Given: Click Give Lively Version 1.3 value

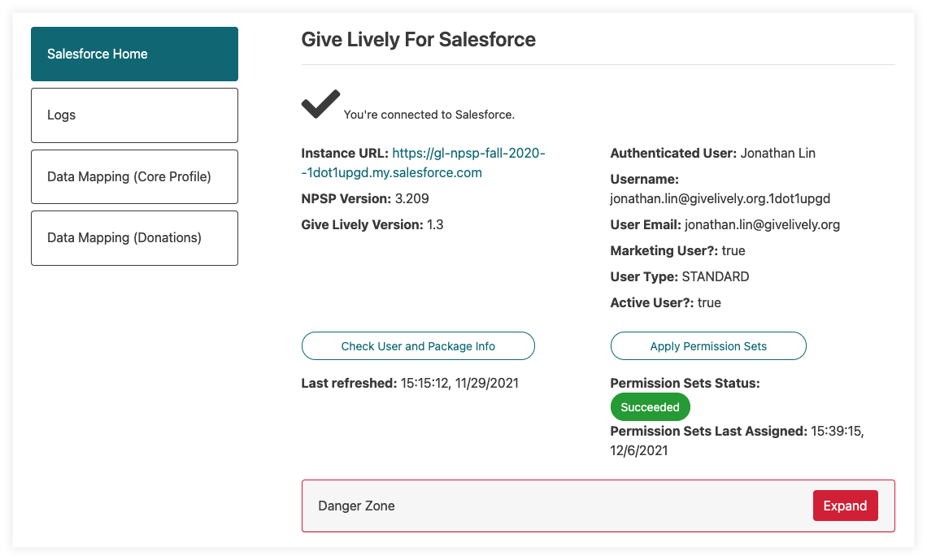Looking at the screenshot, I should pyautogui.click(x=434, y=224).
